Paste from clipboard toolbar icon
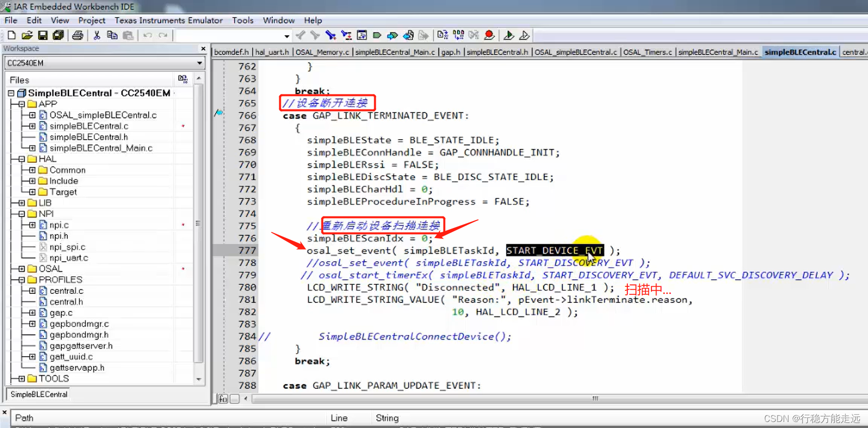 pyautogui.click(x=128, y=35)
